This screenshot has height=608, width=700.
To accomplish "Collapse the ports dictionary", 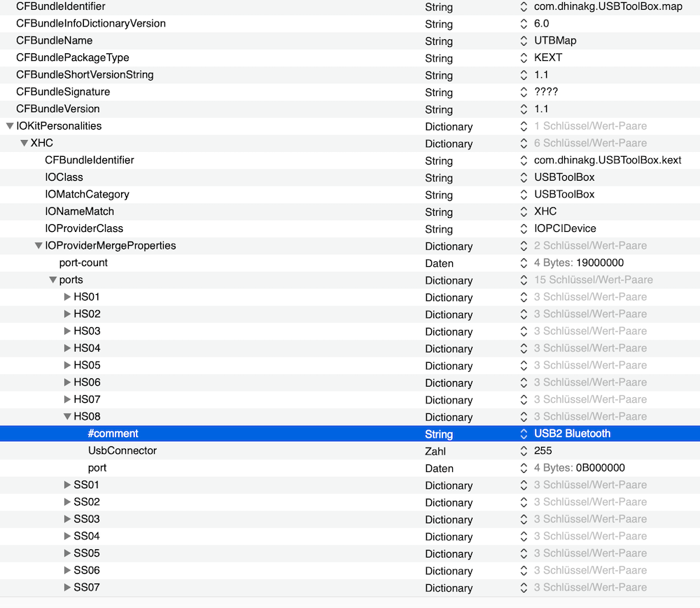I will click(x=52, y=280).
